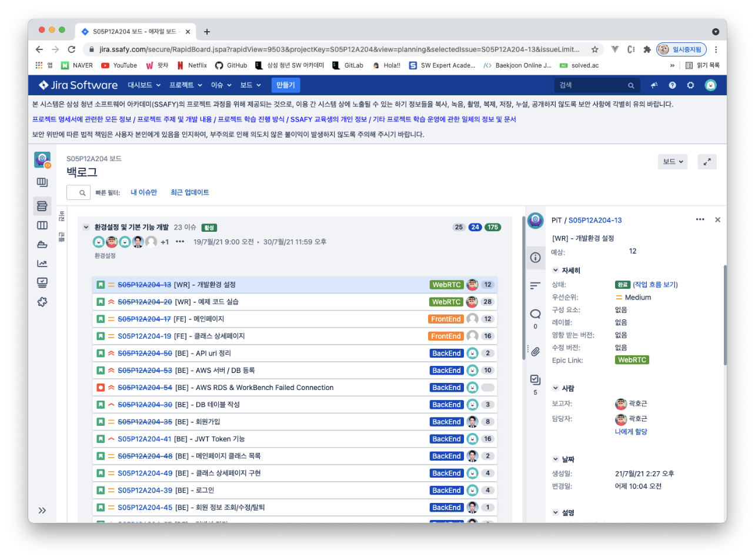
Task: Select issue S05P12A204-41 JWT Token 기능
Action: pyautogui.click(x=295, y=439)
